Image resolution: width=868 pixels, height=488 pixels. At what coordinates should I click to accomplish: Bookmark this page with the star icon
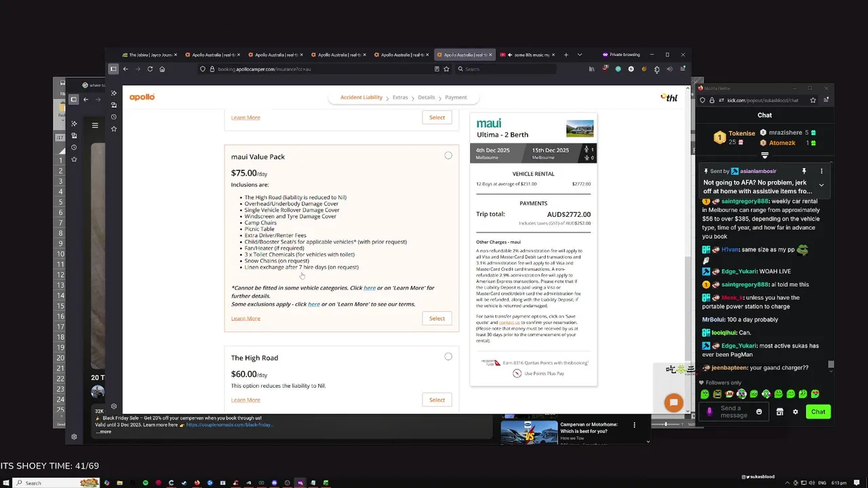pos(446,68)
